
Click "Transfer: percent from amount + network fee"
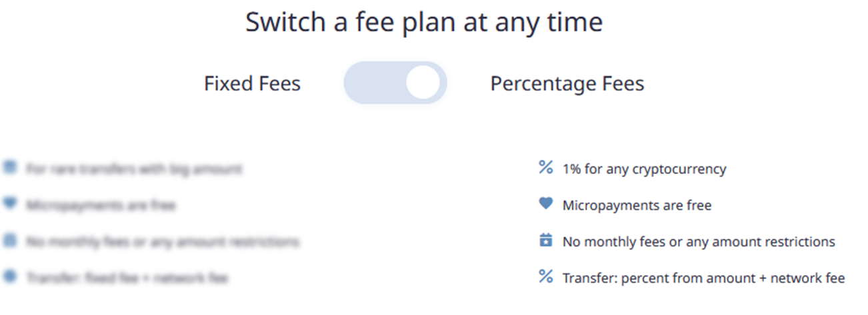click(x=703, y=278)
